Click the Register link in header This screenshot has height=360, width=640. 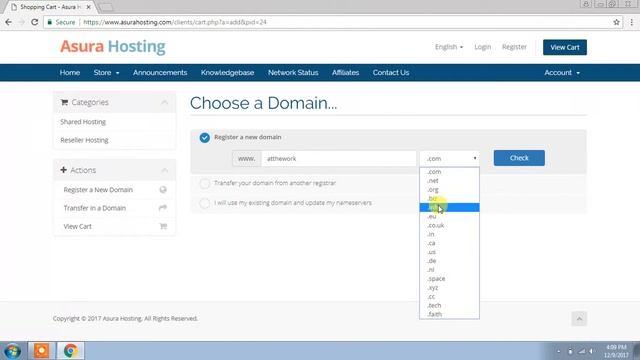[514, 47]
